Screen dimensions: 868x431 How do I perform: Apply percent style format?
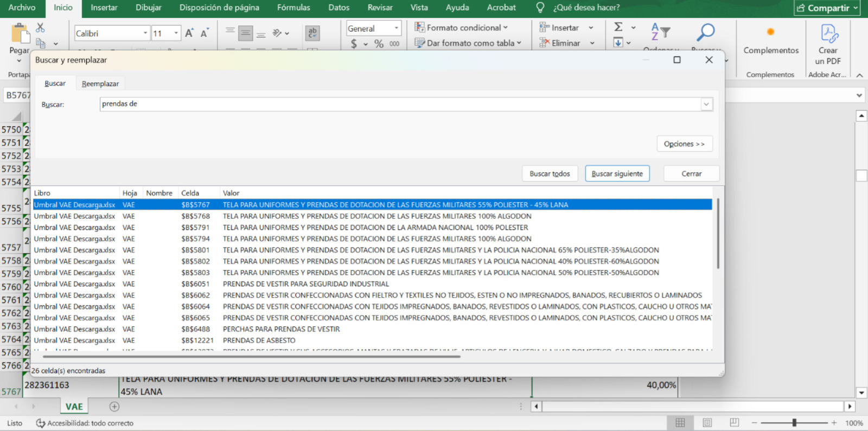point(379,44)
